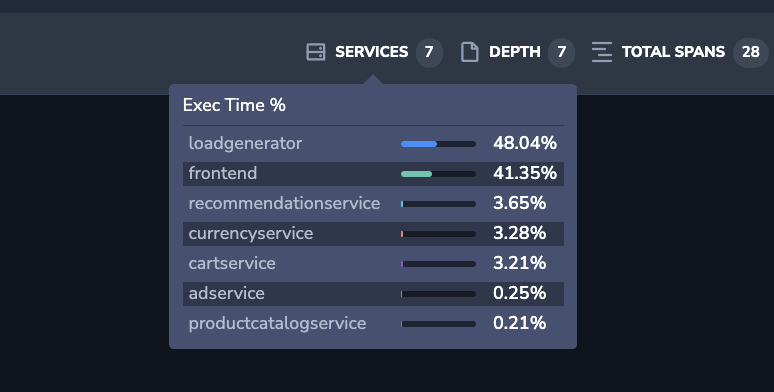Click the 48.04% percentage value

[x=525, y=143]
